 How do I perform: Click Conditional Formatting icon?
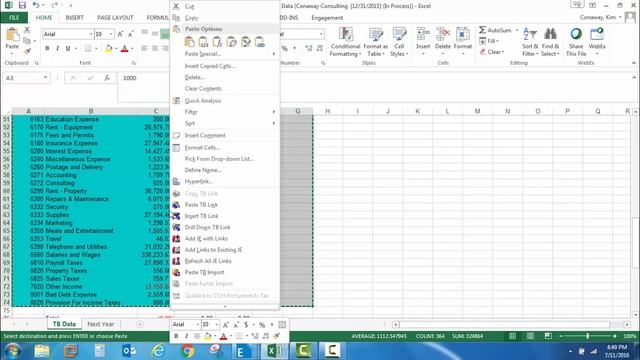click(x=346, y=35)
